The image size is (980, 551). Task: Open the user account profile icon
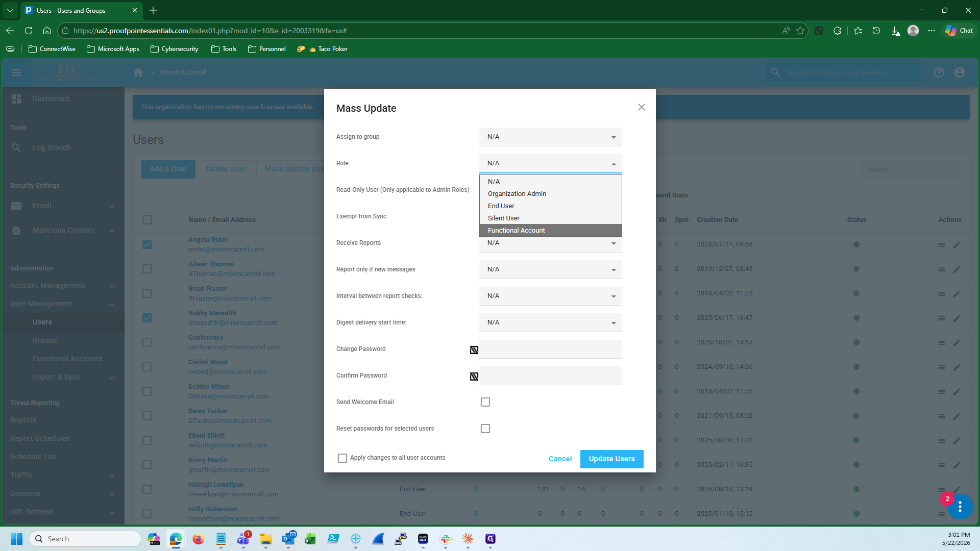pyautogui.click(x=960, y=72)
